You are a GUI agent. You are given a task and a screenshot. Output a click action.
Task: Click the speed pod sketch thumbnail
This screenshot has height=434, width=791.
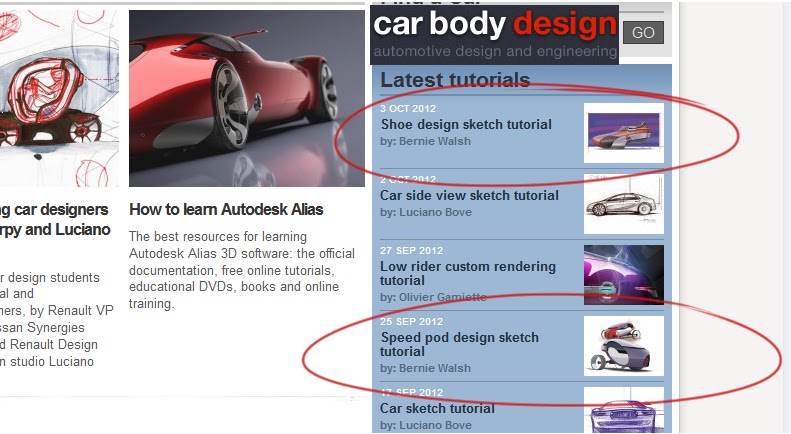[x=624, y=346]
